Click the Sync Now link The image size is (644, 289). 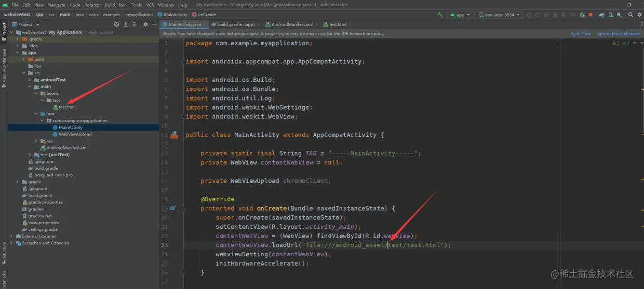[581, 34]
